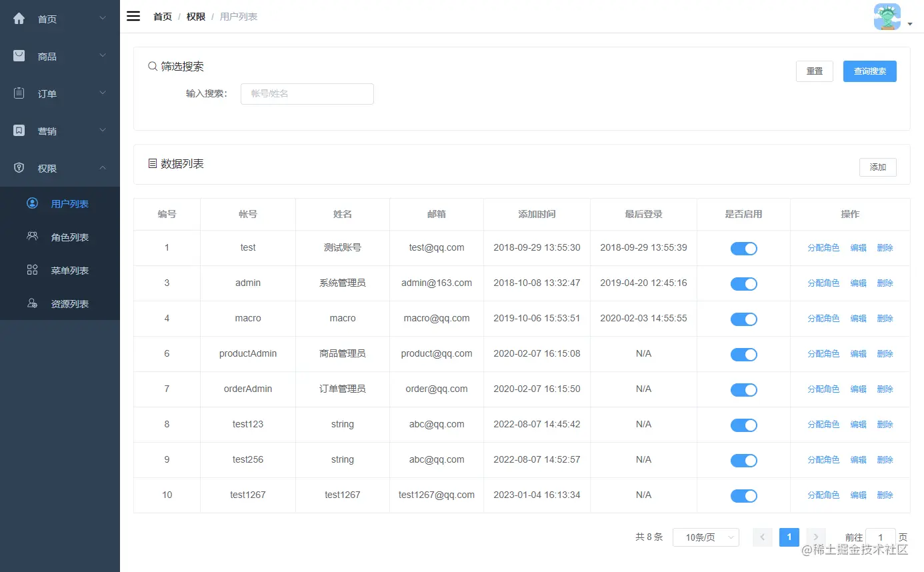Toggle the admin account enabled switch
This screenshot has width=924, height=572.
click(743, 284)
